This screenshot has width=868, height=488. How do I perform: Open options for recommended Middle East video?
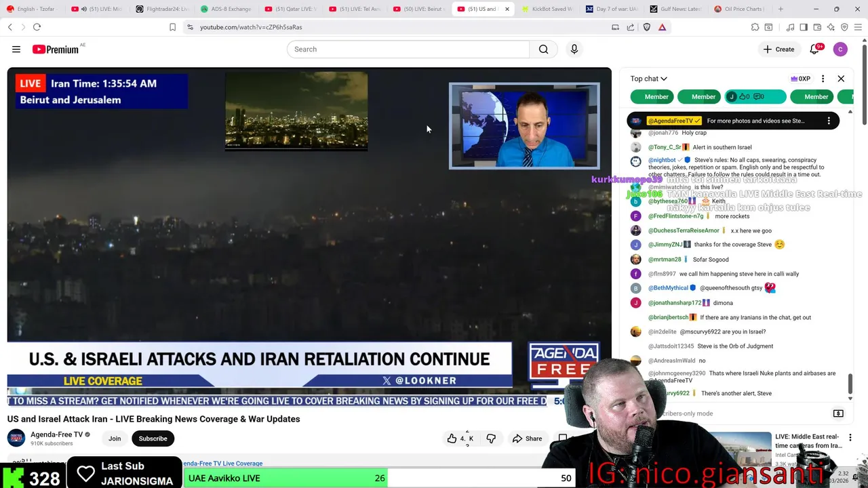click(x=850, y=438)
